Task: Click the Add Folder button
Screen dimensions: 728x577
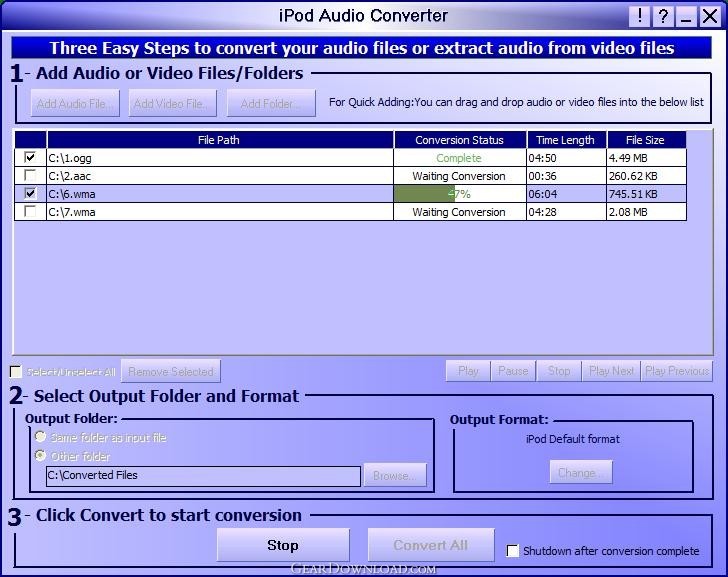Action: coord(271,104)
